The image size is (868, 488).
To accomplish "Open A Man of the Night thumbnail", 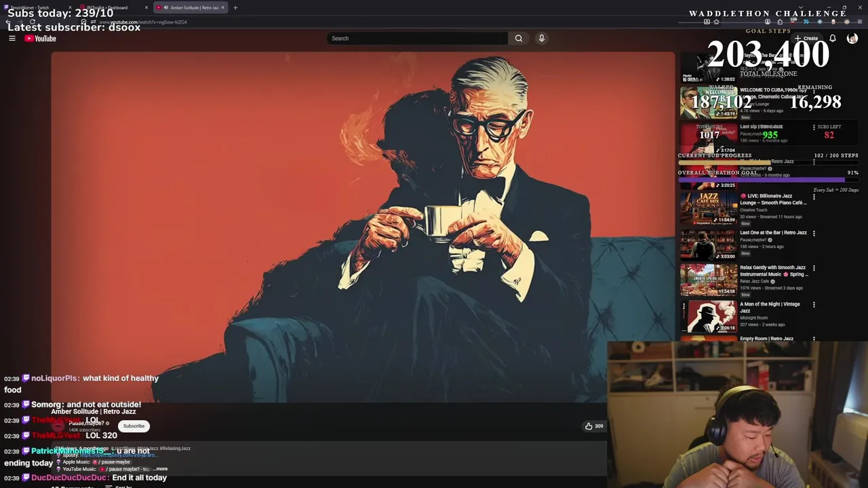I will [709, 316].
